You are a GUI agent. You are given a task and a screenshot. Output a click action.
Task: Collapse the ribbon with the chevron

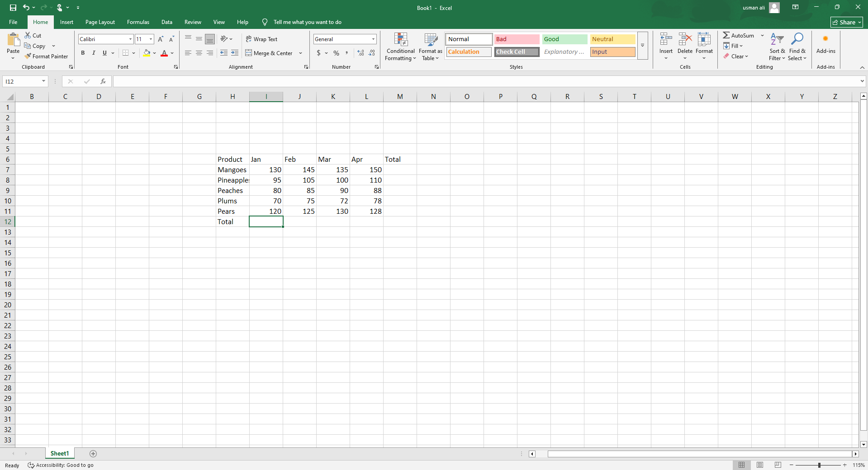(x=862, y=67)
